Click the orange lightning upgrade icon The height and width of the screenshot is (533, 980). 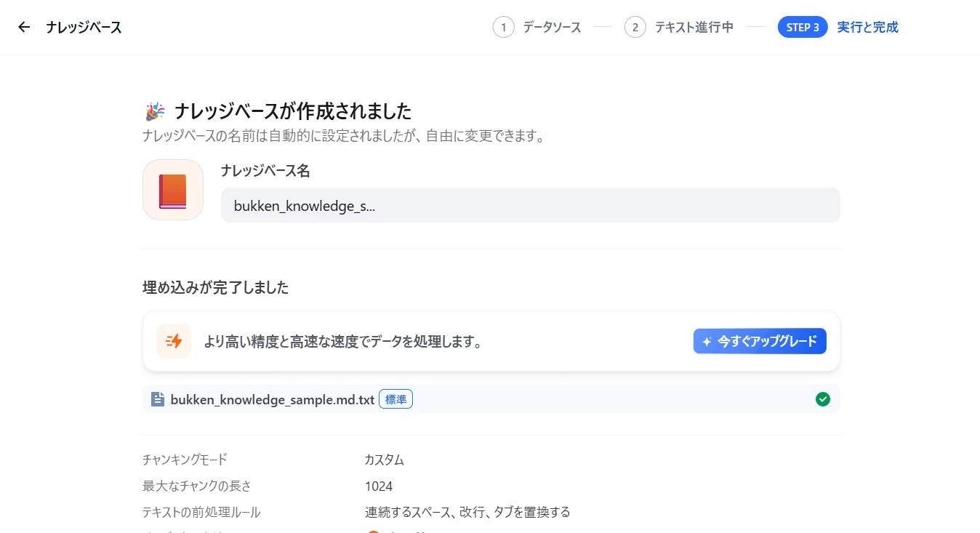tap(174, 341)
